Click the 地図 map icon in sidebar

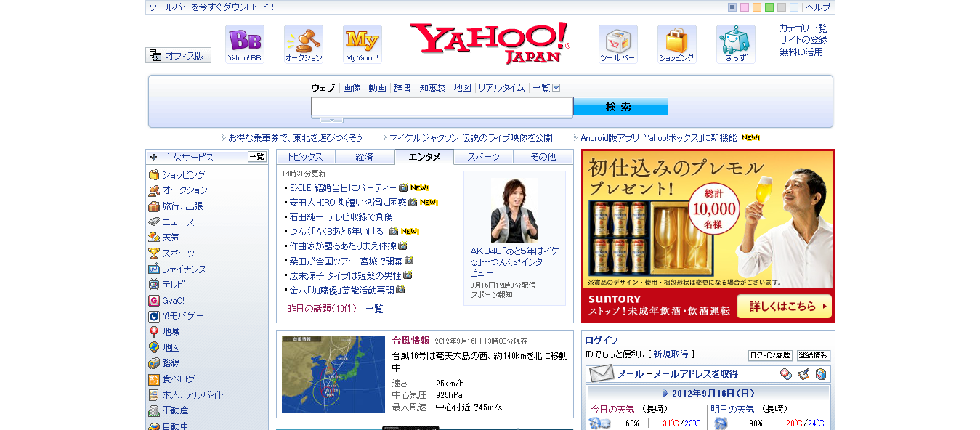tap(154, 348)
